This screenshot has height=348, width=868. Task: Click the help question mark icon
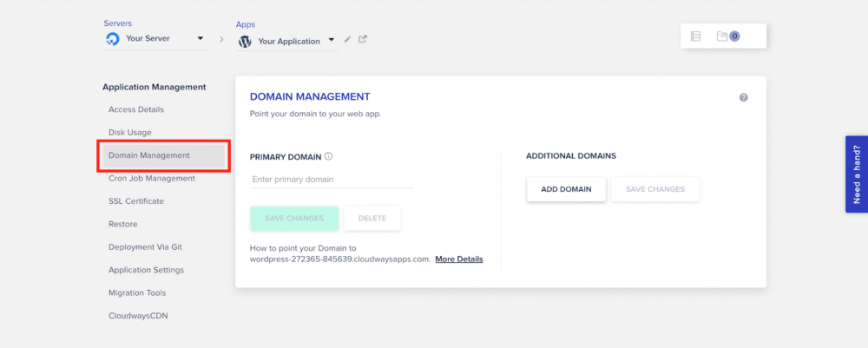tap(744, 98)
